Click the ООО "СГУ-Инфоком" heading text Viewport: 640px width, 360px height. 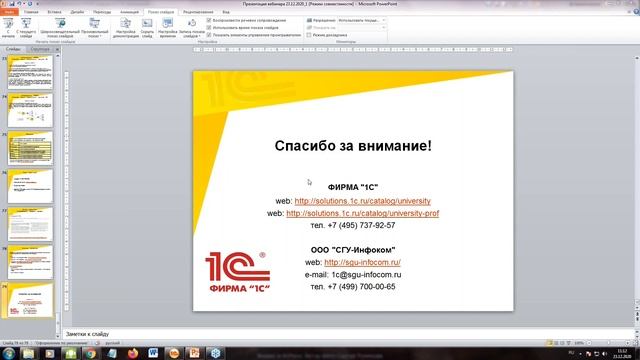click(353, 250)
